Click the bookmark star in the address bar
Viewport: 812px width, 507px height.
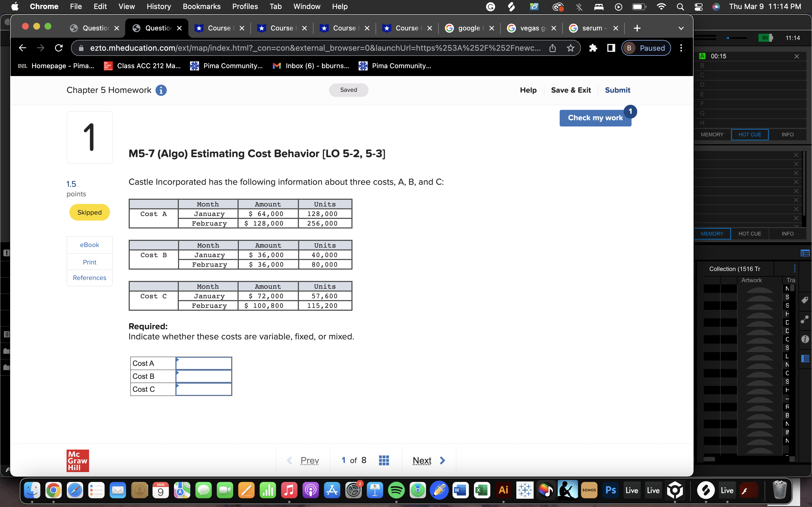570,48
